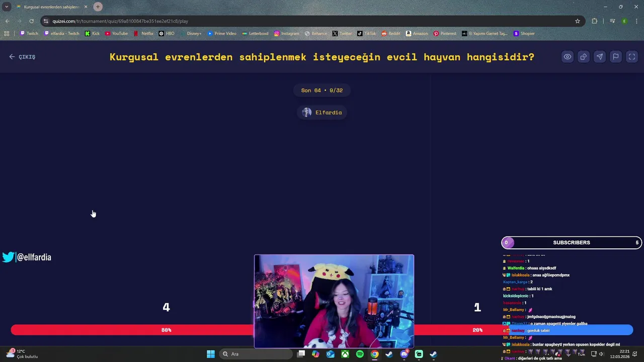
Task: Open the El Yapımı Garnet Taş bookmark
Action: [485, 34]
